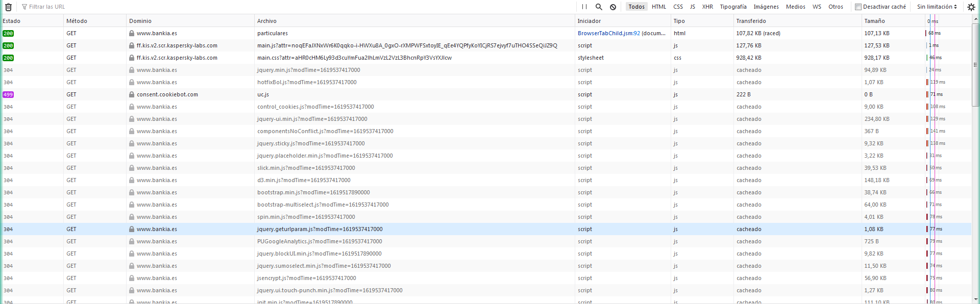Toggle the XHR request filter

(x=707, y=7)
